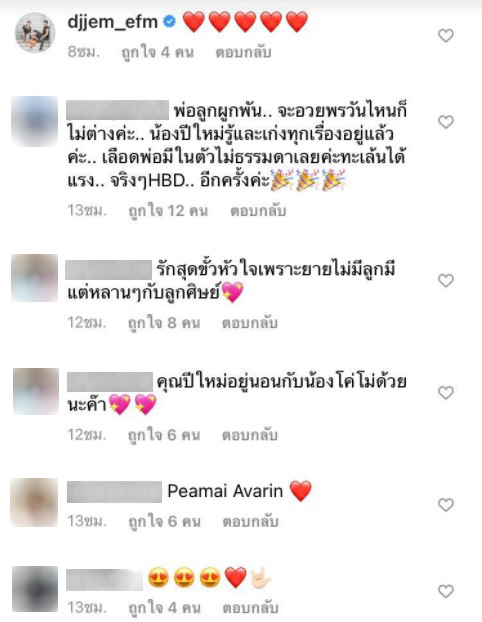Open blurred avatar beside Peamai Avarin comment
482x622 pixels.
coord(34,502)
